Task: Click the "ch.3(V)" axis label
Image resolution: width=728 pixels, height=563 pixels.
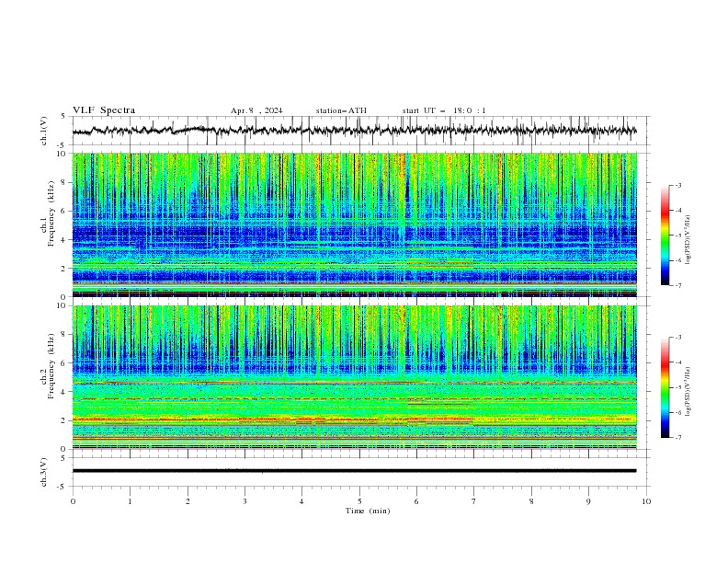Action: coord(44,472)
